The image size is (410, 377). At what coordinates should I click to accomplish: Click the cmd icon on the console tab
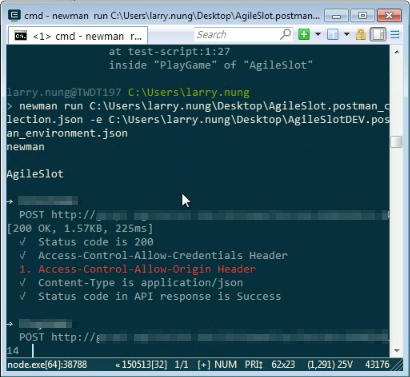pyautogui.click(x=21, y=36)
